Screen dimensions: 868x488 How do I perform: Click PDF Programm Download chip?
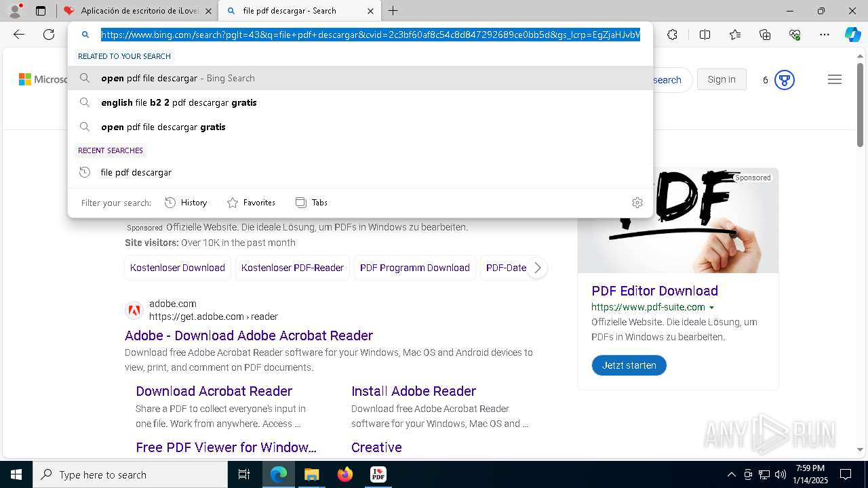(x=415, y=268)
